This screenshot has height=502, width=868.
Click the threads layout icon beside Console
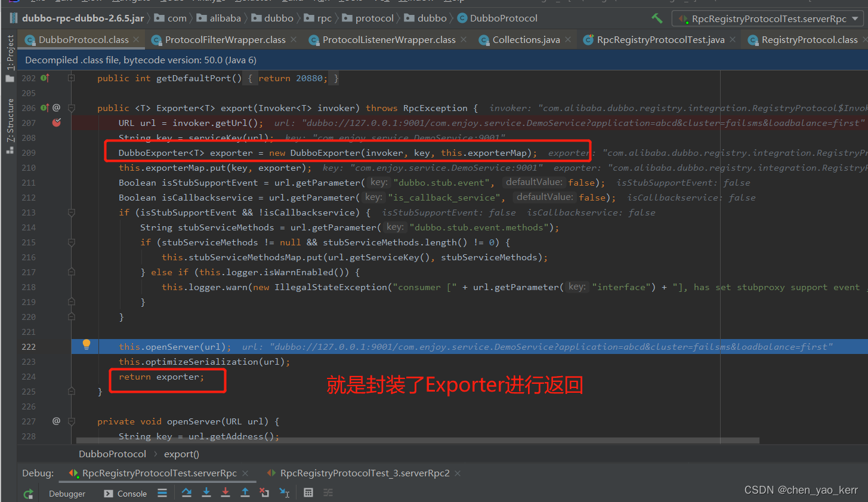click(162, 492)
